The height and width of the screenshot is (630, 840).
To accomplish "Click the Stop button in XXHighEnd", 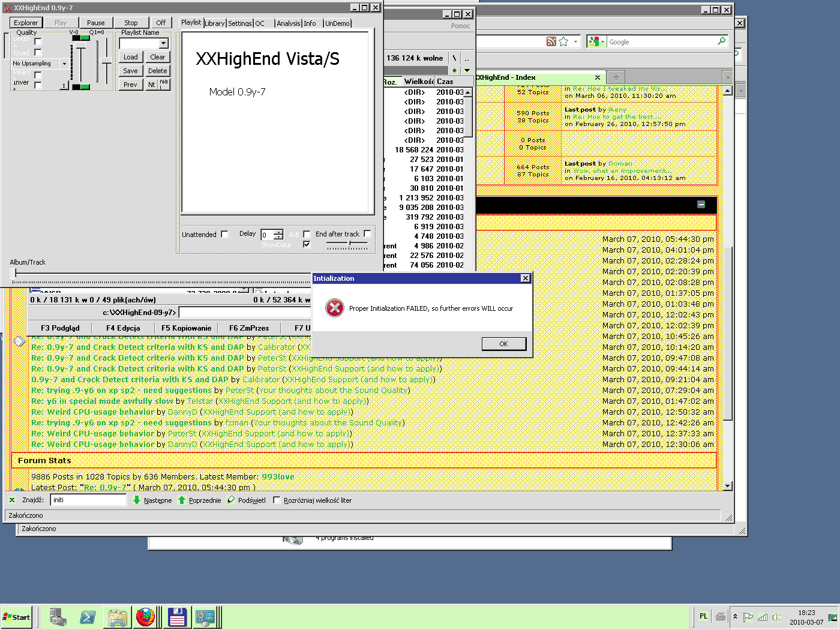I will 131,23.
